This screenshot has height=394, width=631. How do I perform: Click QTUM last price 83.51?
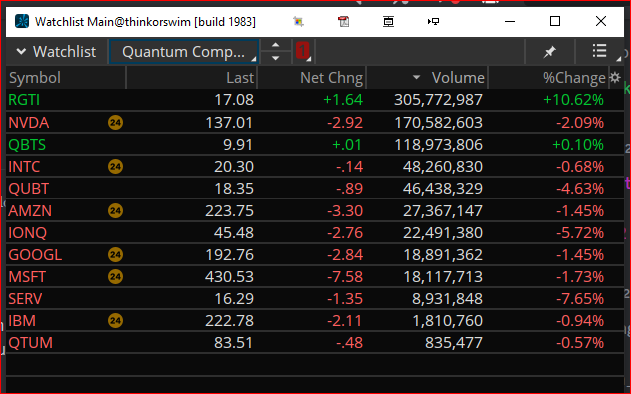pos(234,343)
